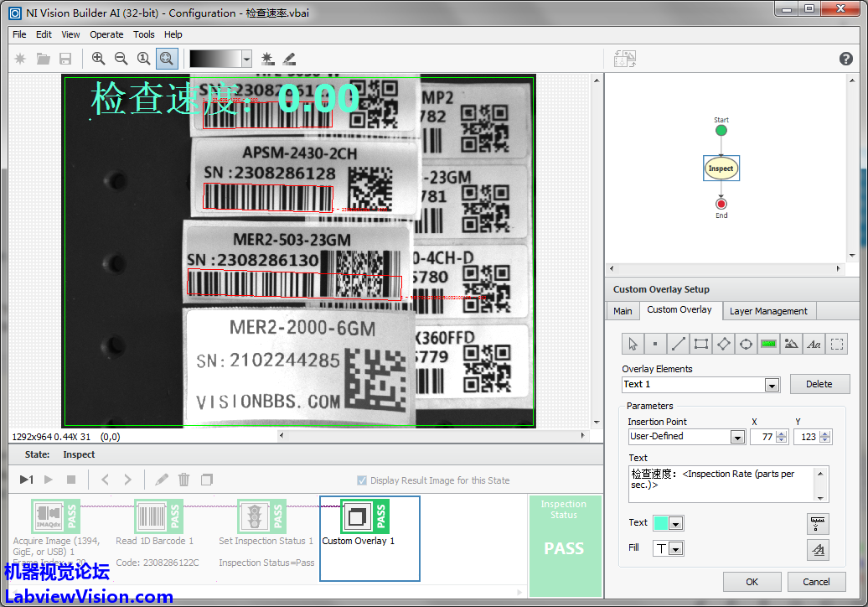Increment the Y coordinate value
868x607 pixels.
tap(824, 433)
